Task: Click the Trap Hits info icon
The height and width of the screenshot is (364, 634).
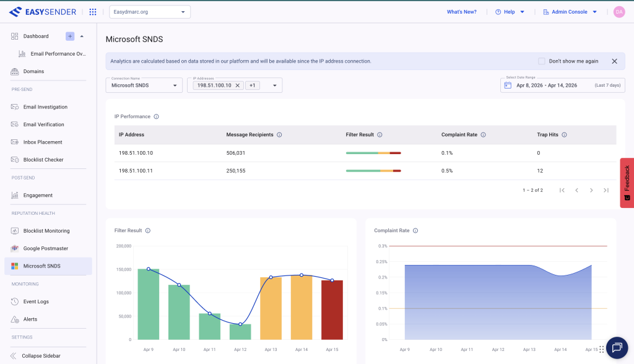Action: (x=564, y=135)
